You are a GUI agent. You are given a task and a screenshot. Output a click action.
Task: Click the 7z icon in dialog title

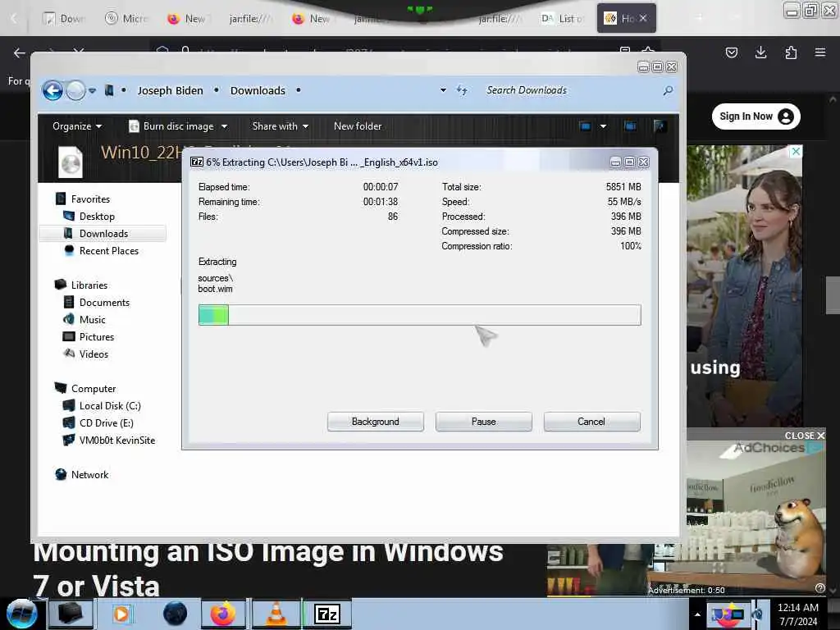point(197,162)
